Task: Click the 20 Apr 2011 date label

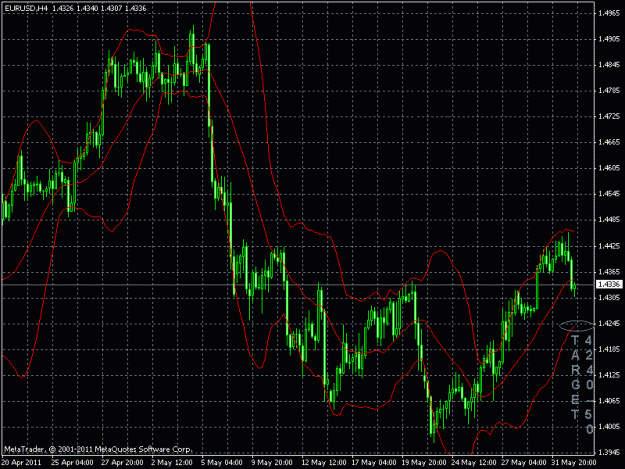Action: 21,463
